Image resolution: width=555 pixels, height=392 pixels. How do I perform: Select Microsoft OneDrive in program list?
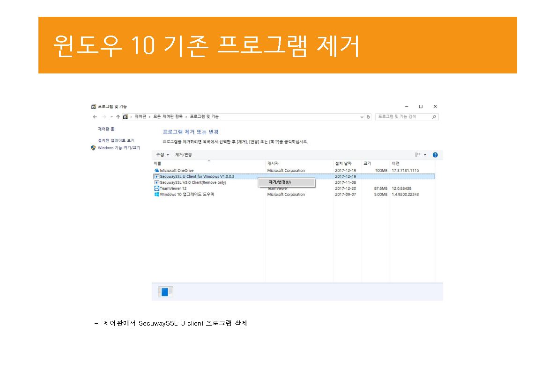(176, 171)
